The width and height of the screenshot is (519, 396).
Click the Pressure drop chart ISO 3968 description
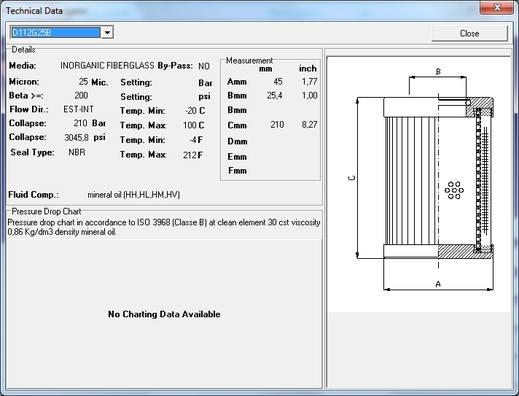tap(164, 227)
